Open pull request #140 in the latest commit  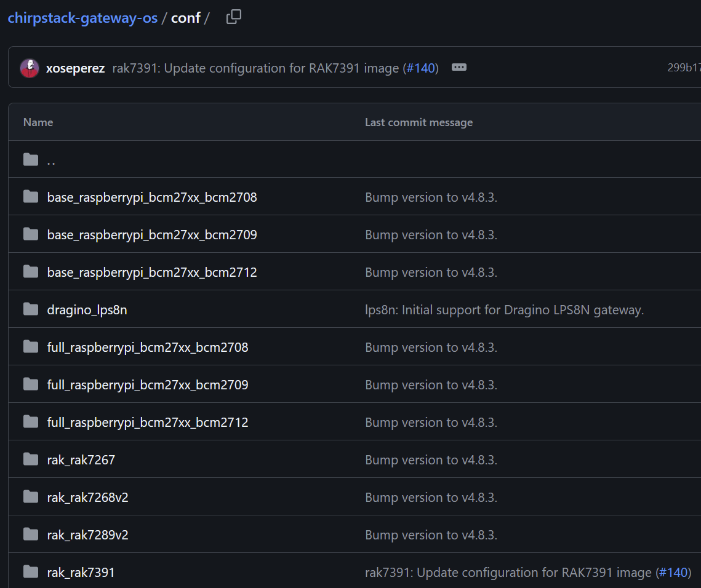point(421,68)
